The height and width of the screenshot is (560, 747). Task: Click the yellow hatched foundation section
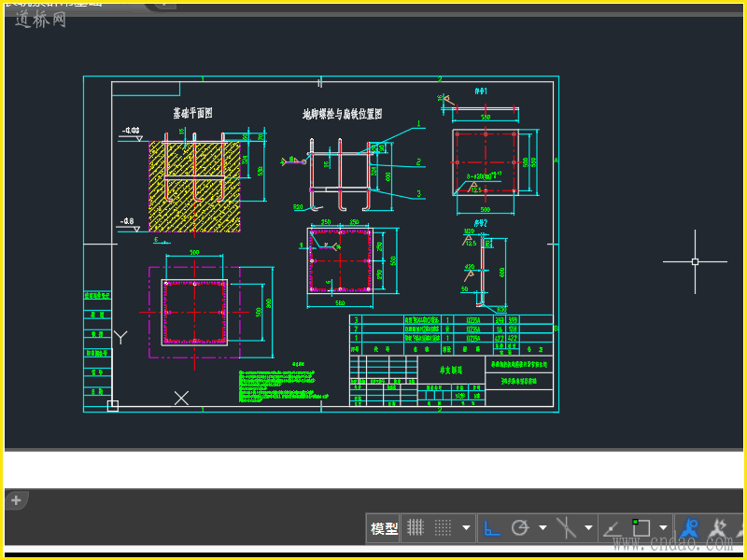(194, 187)
